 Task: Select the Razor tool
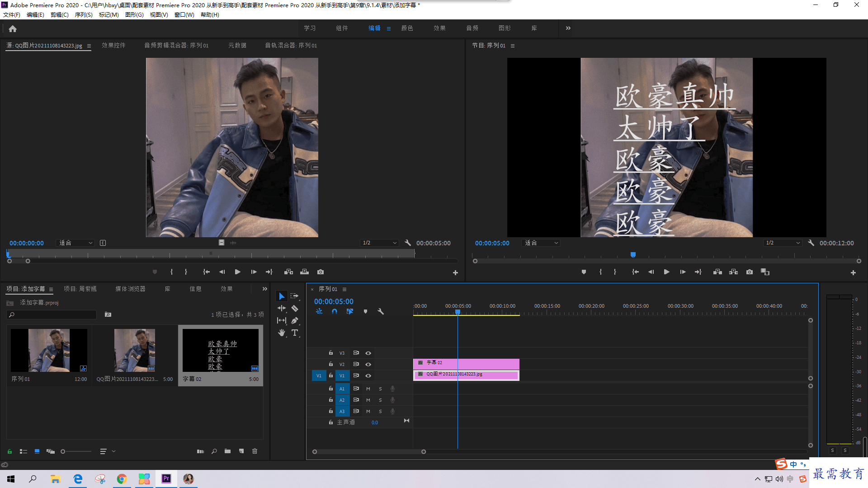[x=295, y=308]
